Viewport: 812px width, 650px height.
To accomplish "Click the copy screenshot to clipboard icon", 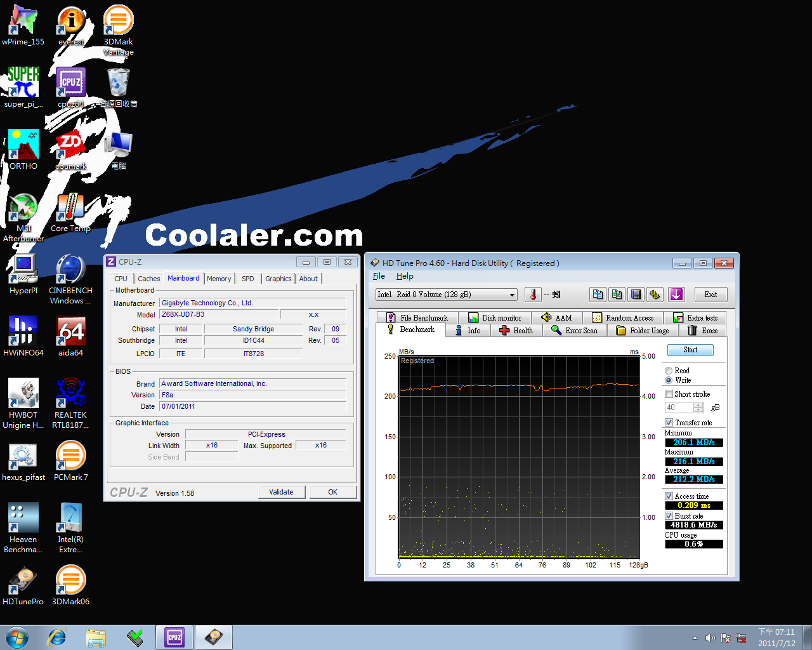I will click(617, 295).
